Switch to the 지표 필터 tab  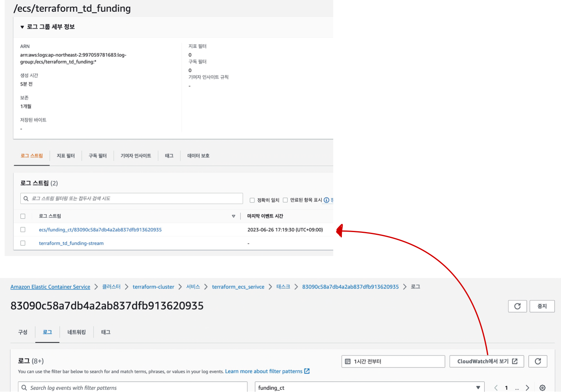pos(65,156)
